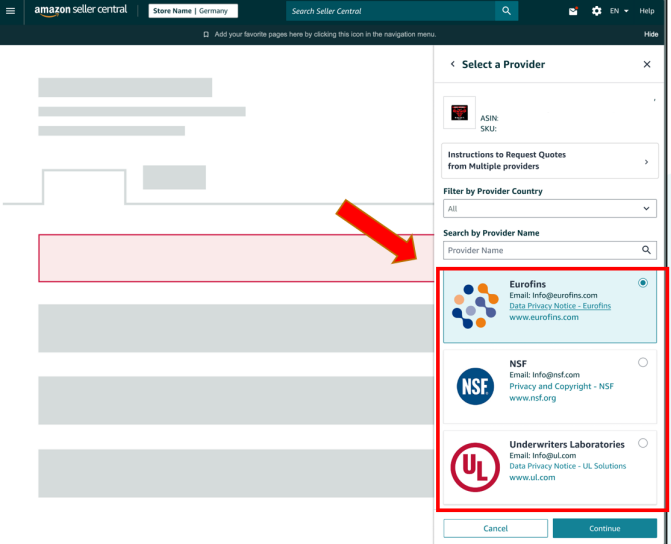Click Help in the header
Image resolution: width=671 pixels, height=544 pixels.
(x=647, y=11)
